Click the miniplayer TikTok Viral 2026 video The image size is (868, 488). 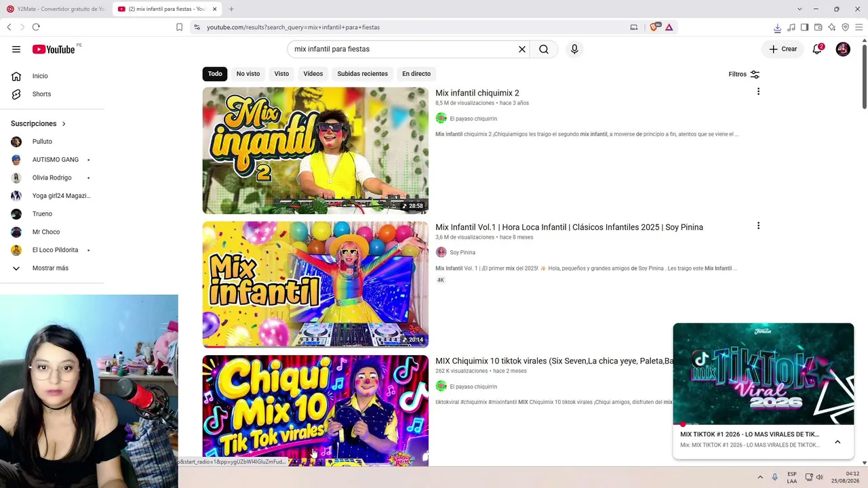764,374
